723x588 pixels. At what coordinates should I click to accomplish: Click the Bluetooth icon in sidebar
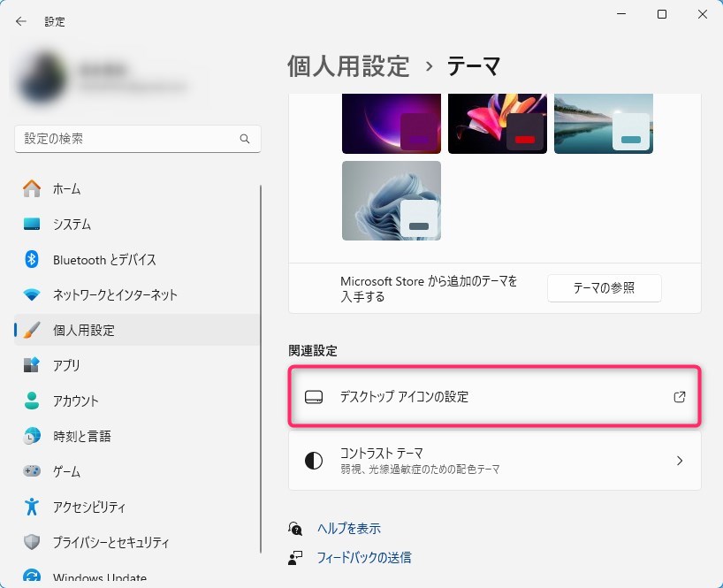coord(32,259)
